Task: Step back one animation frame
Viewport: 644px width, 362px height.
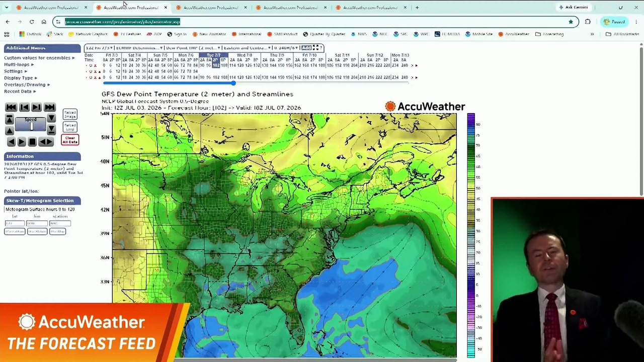Action: (x=24, y=107)
